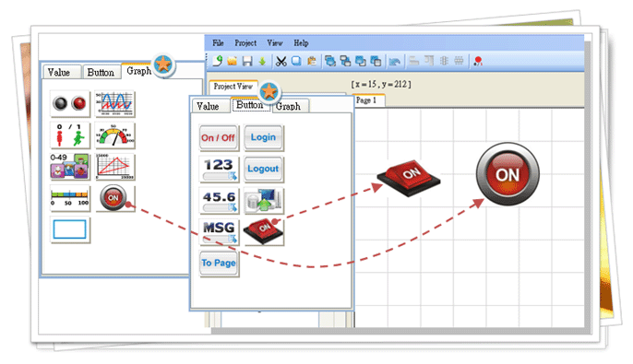
Task: Select the red/green 0/1 figure indicator
Action: (x=70, y=135)
